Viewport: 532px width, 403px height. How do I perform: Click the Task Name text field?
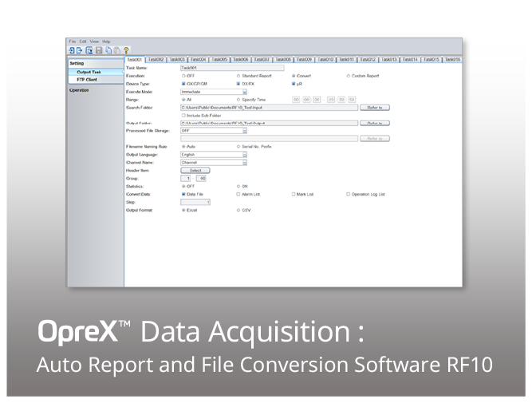click(232, 68)
